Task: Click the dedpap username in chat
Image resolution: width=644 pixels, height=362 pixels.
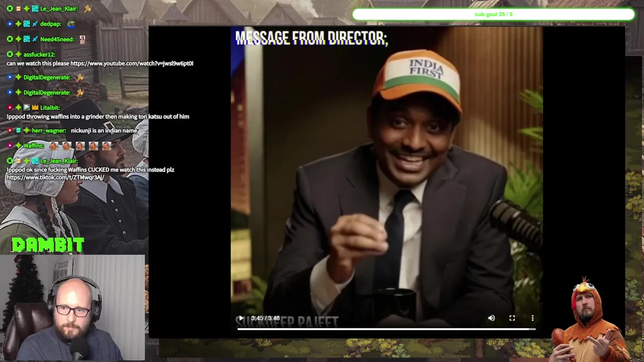Action: click(x=50, y=24)
